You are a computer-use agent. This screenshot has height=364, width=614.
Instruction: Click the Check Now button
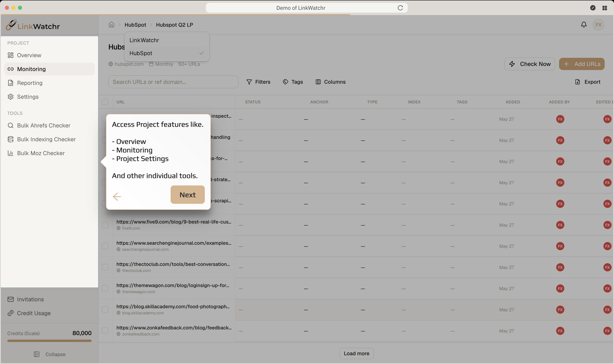click(530, 64)
